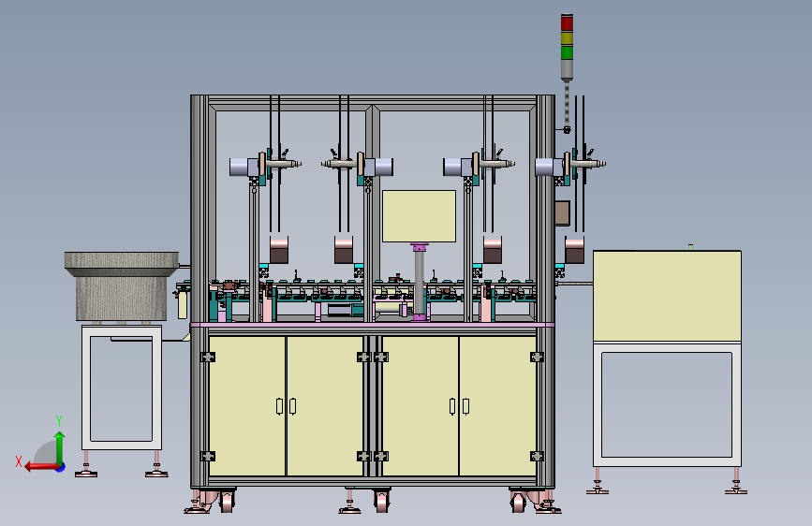Select the far-right cabinet door of the main frame
Image resolution: width=812 pixels, height=526 pixels.
pos(497,406)
